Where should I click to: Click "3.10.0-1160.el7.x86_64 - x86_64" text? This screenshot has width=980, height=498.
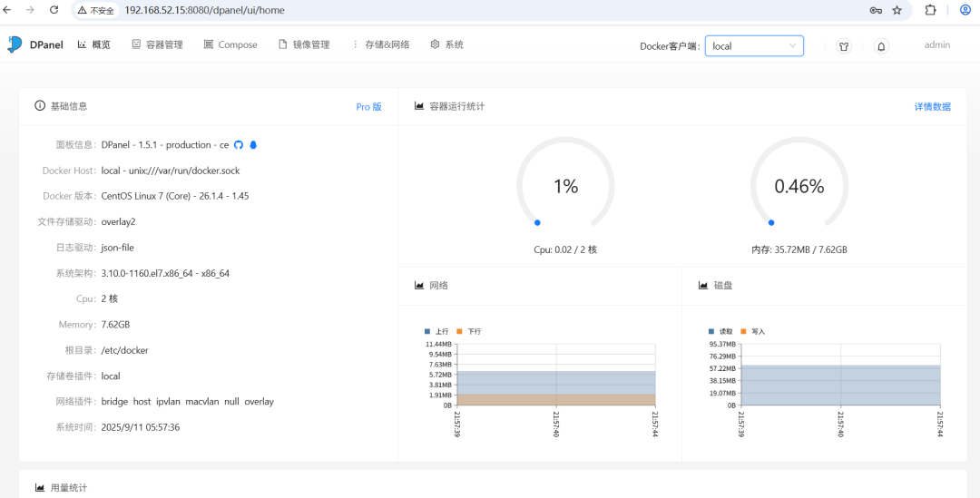(165, 273)
